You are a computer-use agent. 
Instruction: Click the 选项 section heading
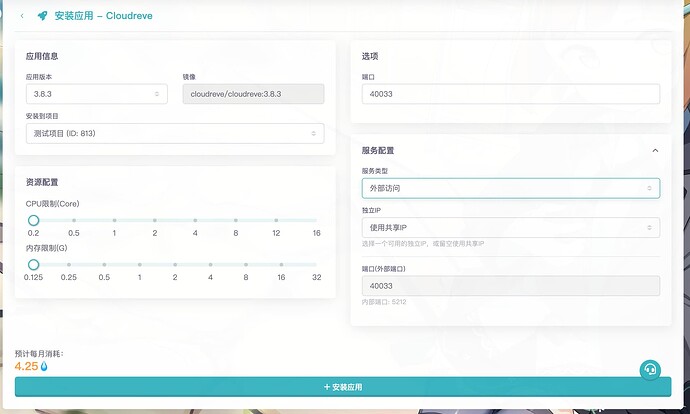370,56
